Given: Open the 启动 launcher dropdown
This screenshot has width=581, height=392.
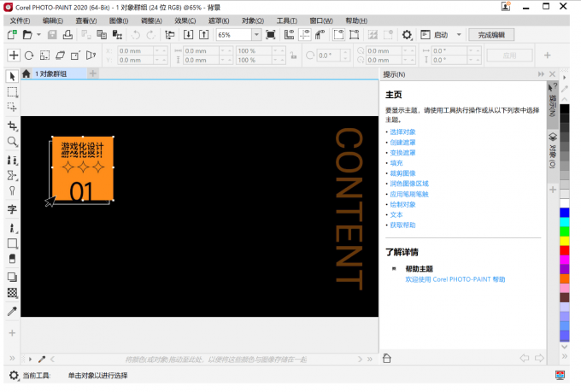Looking at the screenshot, I should [459, 35].
